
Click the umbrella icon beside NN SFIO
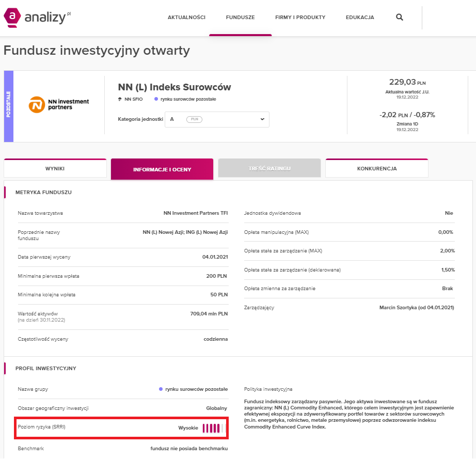click(120, 99)
